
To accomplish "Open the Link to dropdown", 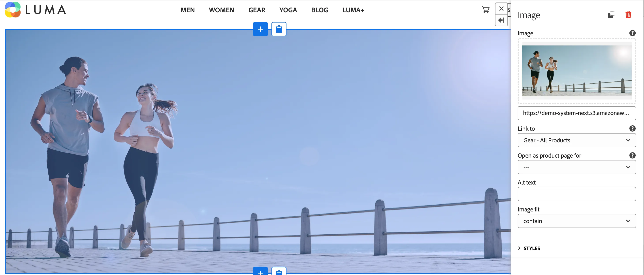I will pos(576,140).
